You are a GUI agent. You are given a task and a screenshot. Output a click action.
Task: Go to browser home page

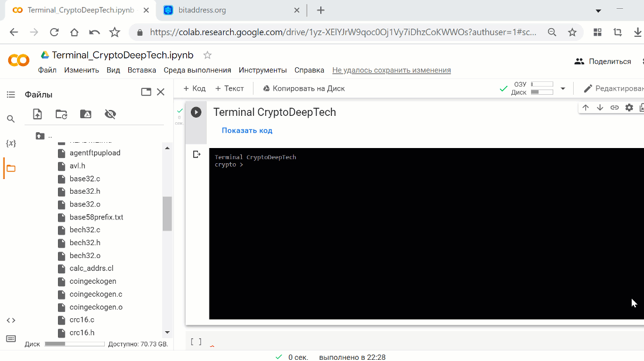tap(74, 32)
